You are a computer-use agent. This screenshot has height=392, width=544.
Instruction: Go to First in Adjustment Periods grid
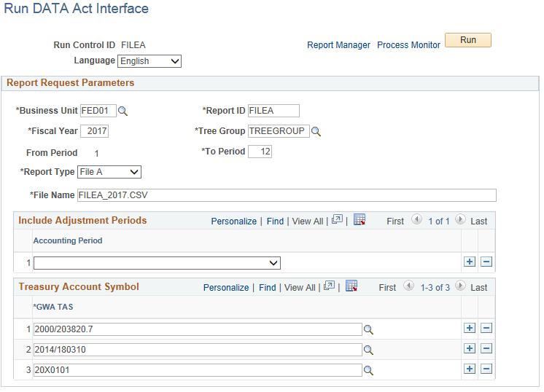point(395,222)
